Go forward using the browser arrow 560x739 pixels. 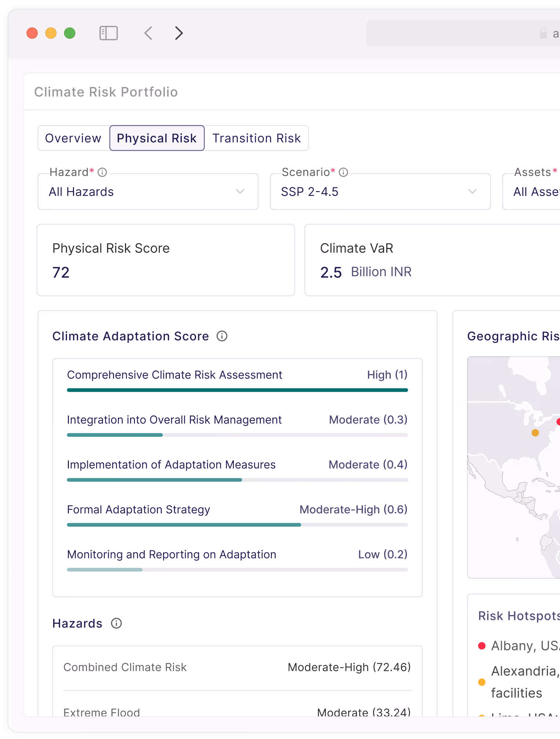point(179,33)
